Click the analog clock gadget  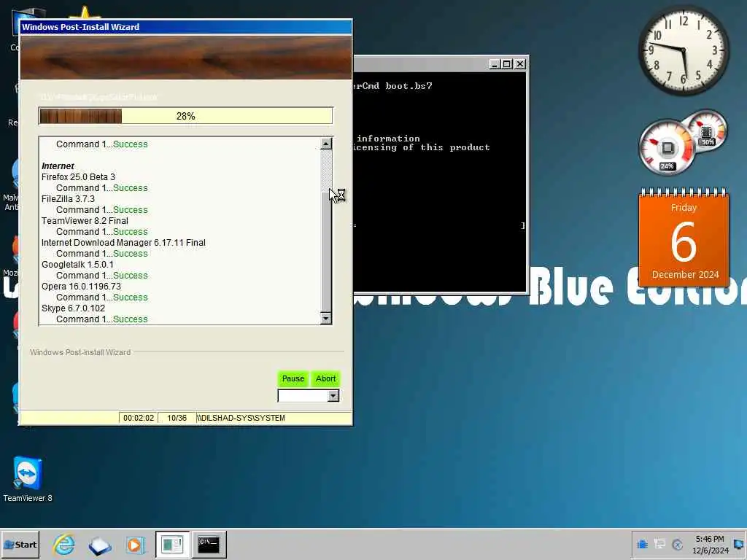pos(683,50)
